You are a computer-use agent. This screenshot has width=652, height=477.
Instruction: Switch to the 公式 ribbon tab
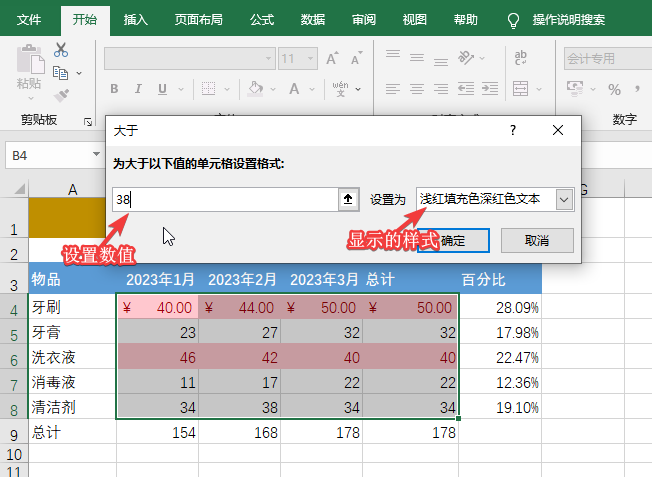point(262,20)
